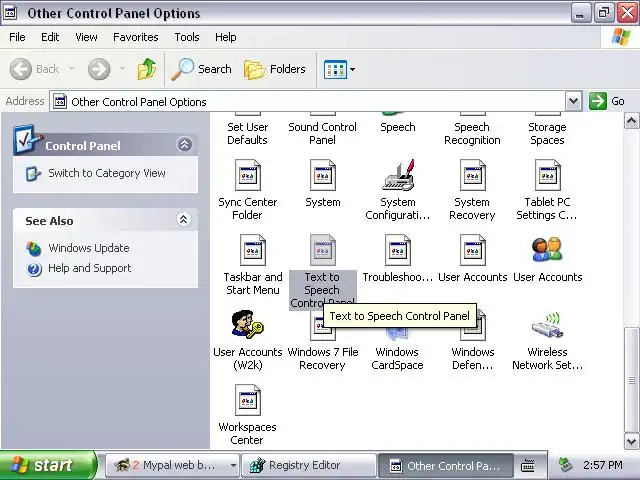Open the Troubleshooting icon
The image size is (640, 480).
(398, 250)
